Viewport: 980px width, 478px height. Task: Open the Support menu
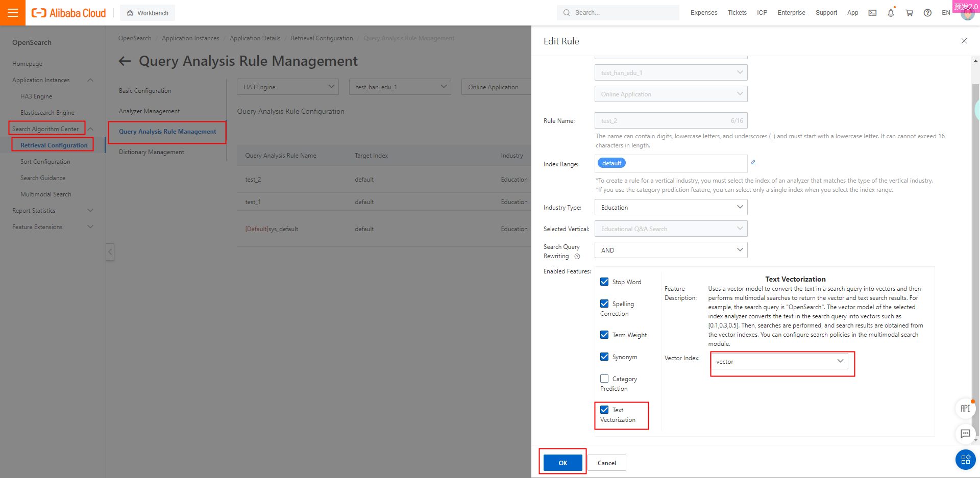point(826,13)
